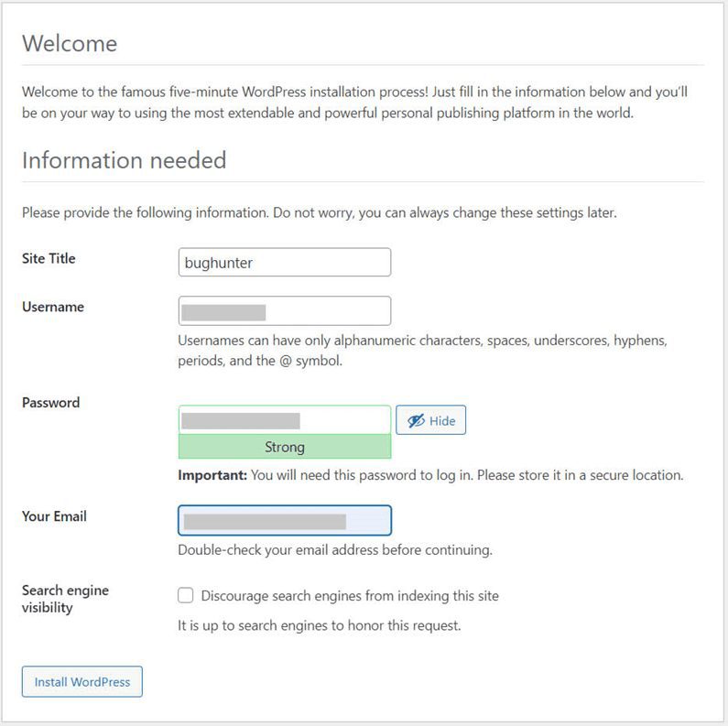Image resolution: width=728 pixels, height=726 pixels.
Task: Click the Welcome heading
Action: [x=70, y=44]
